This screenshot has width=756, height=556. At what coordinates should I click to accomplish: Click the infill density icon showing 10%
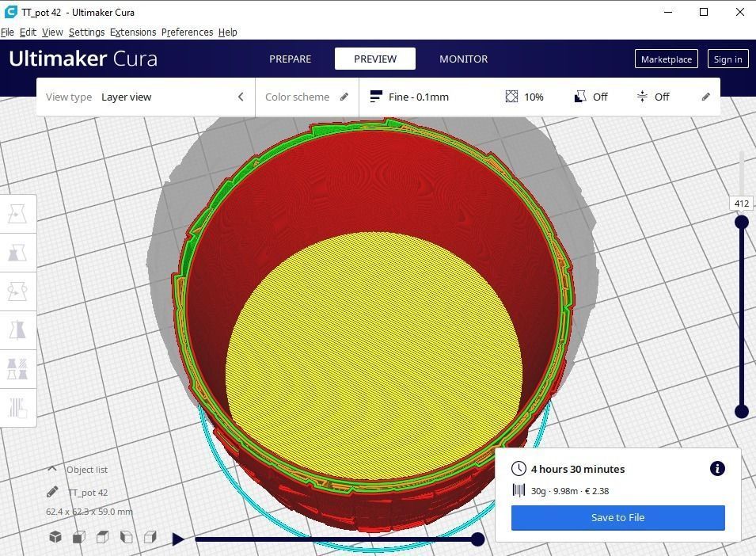point(511,97)
